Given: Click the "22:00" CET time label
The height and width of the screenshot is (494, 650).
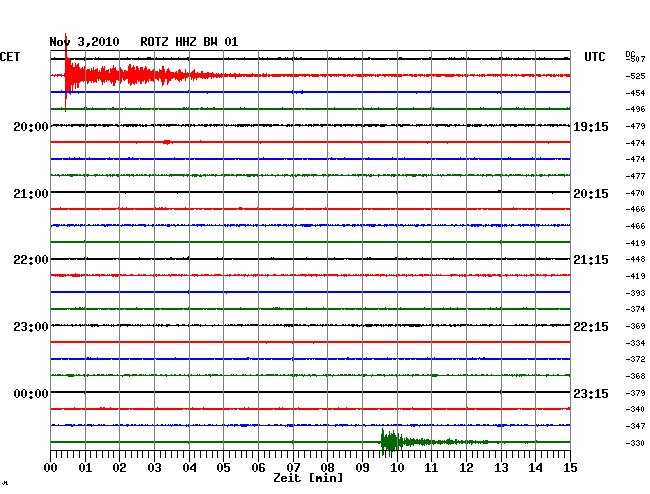Looking at the screenshot, I should pos(31,260).
